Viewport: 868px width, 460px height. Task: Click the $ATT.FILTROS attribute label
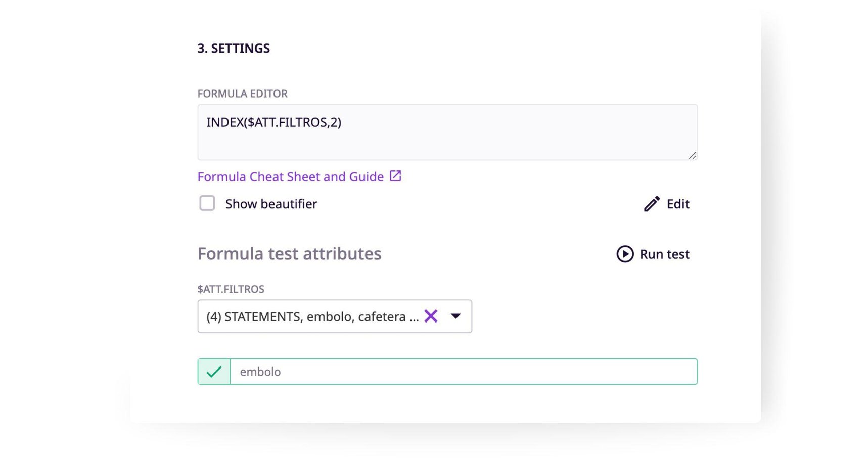[x=231, y=289]
